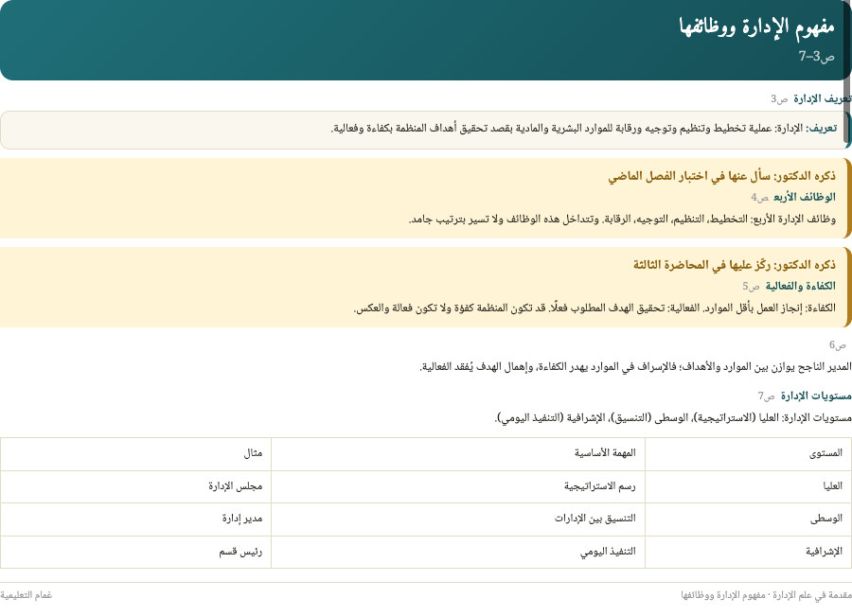Image resolution: width=852 pixels, height=616 pixels.
Task: Click the note ذكره الدكتور: ركّز عليها في المحاضرة الثالثة
Action: coord(734,265)
